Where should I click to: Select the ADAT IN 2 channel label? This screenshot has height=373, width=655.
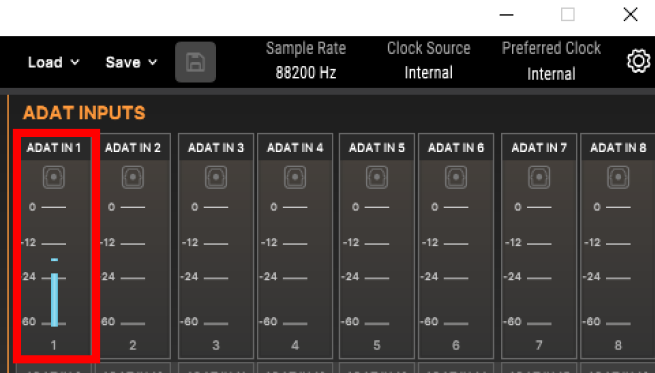(x=133, y=147)
